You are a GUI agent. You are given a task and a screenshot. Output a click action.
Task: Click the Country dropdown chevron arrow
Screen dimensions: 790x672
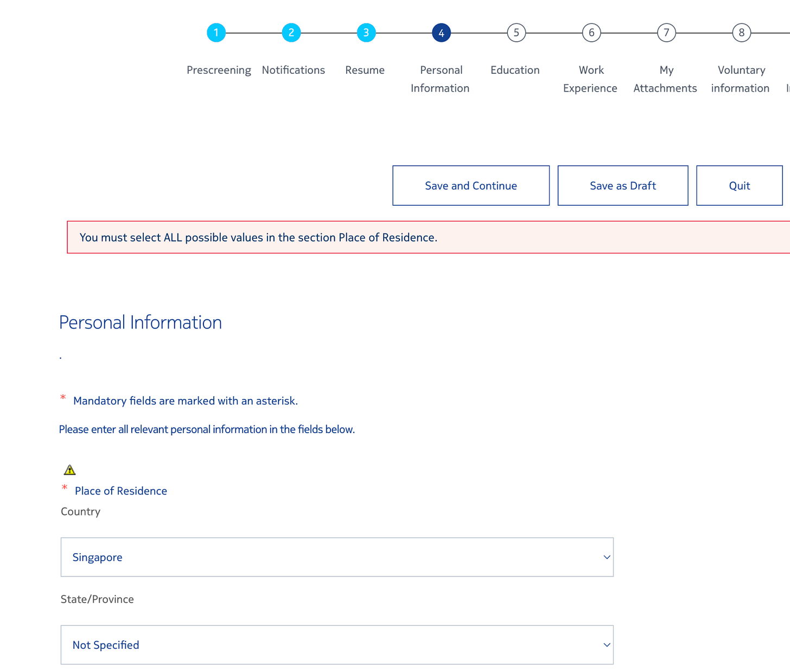click(606, 557)
